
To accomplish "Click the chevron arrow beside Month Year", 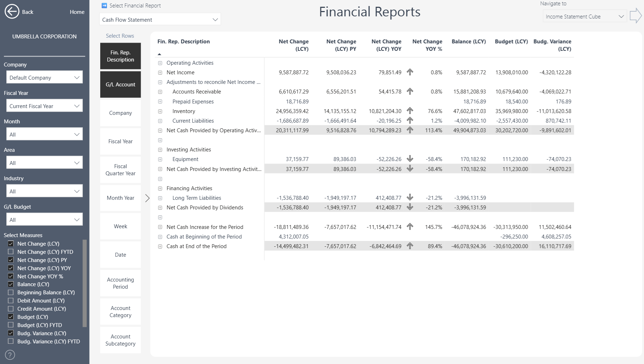I will click(x=147, y=198).
